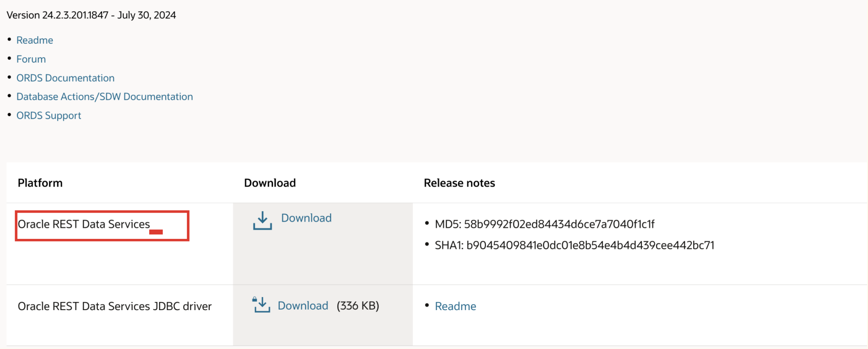Open the Readme link in JDBC driver release notes
Image resolution: width=868 pixels, height=349 pixels.
[455, 306]
